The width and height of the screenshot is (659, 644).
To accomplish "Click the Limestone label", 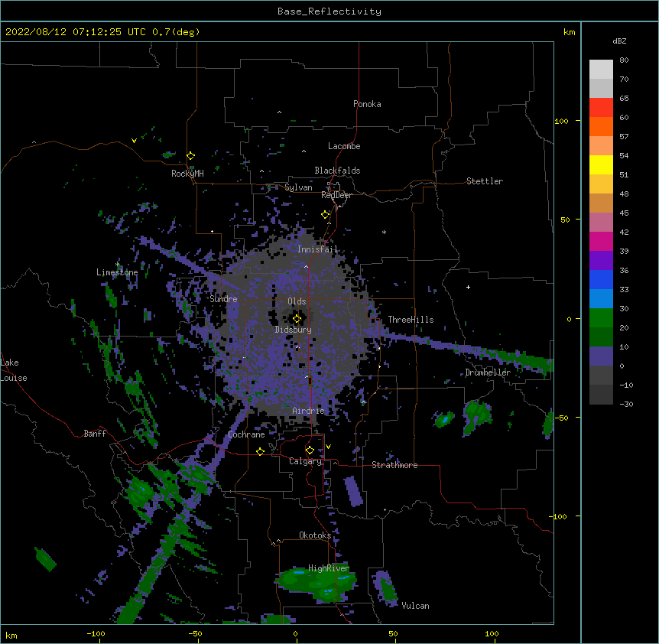I will [x=117, y=272].
